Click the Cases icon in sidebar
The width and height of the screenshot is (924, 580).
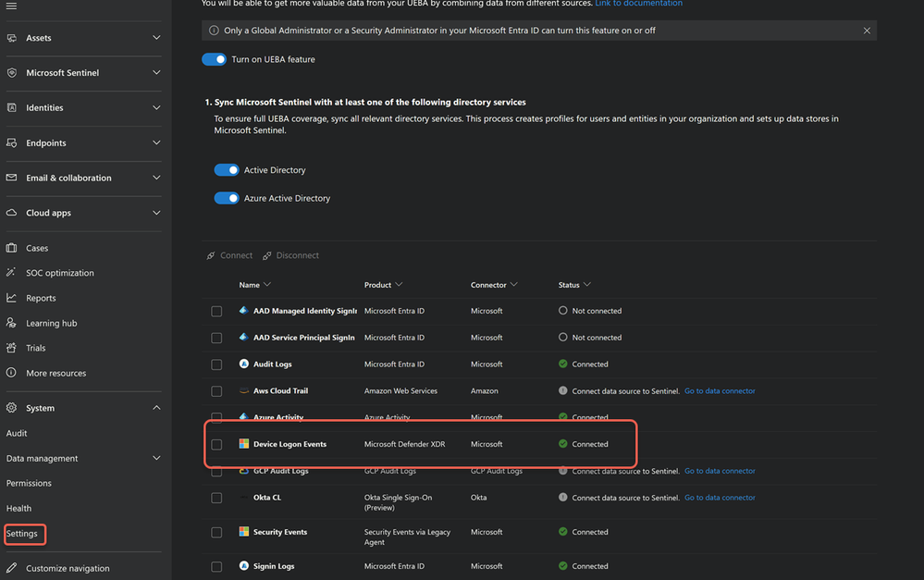coord(12,248)
